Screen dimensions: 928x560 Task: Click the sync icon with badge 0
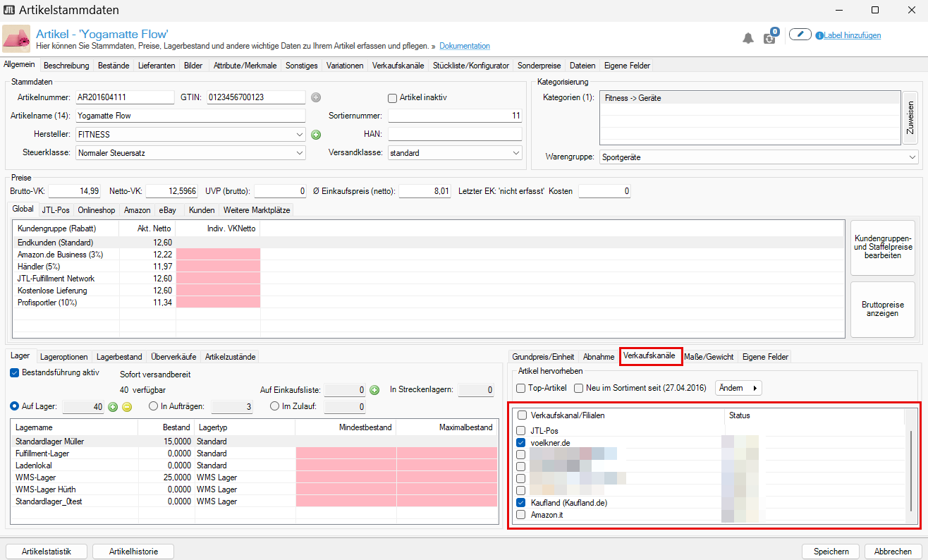pyautogui.click(x=769, y=38)
